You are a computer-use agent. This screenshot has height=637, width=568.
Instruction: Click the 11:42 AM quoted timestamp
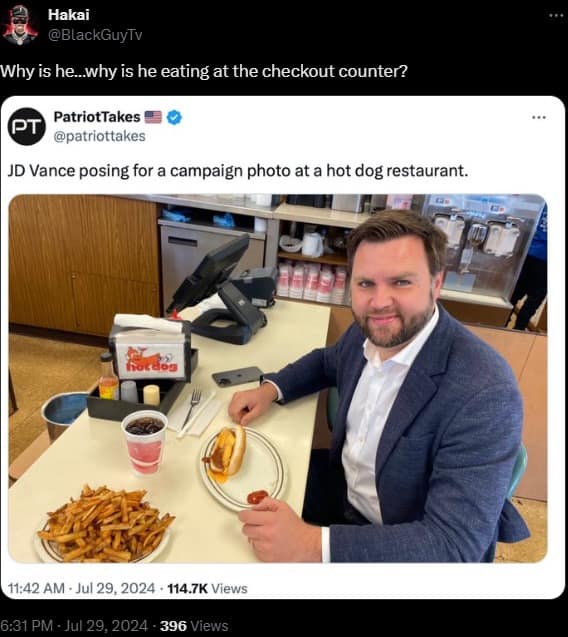[x=36, y=588]
